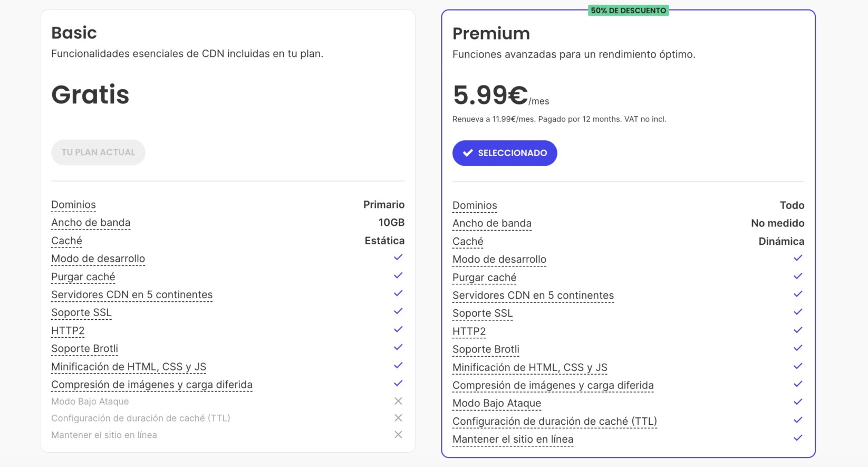This screenshot has width=868, height=467.
Task: Click the Gratis price text
Action: tap(90, 94)
